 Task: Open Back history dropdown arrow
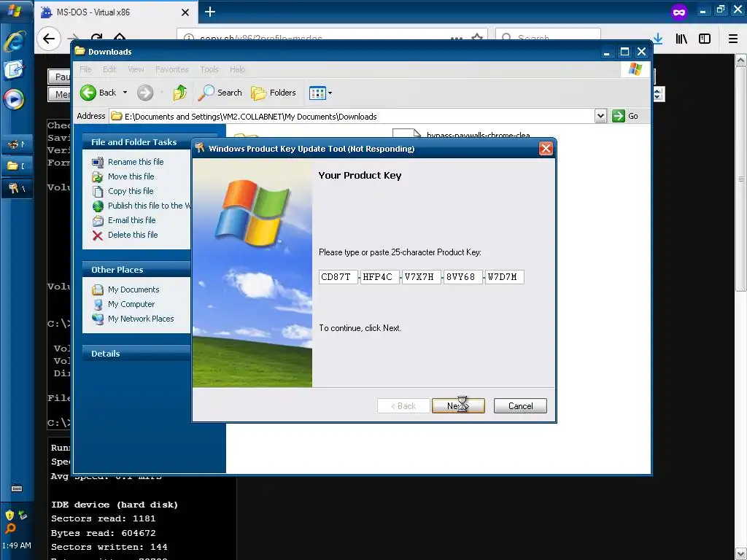pos(125,93)
